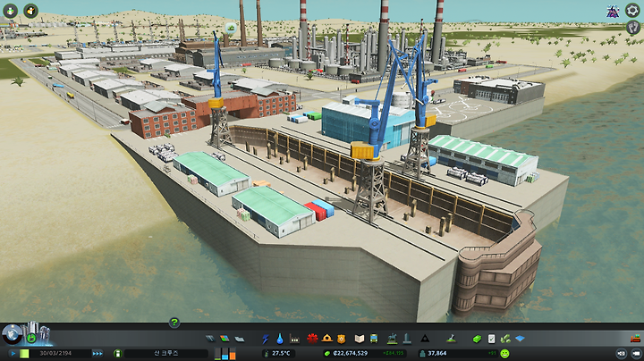Open the Roads build menu
The width and height of the screenshot is (644, 361).
coord(210,339)
